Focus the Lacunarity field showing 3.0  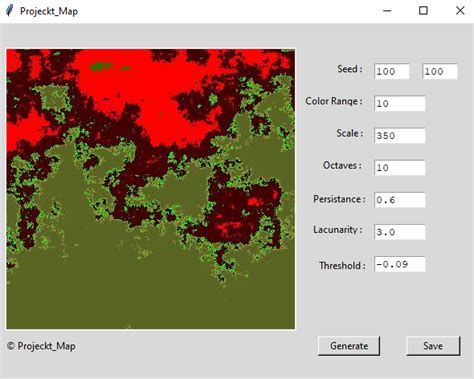(x=400, y=232)
